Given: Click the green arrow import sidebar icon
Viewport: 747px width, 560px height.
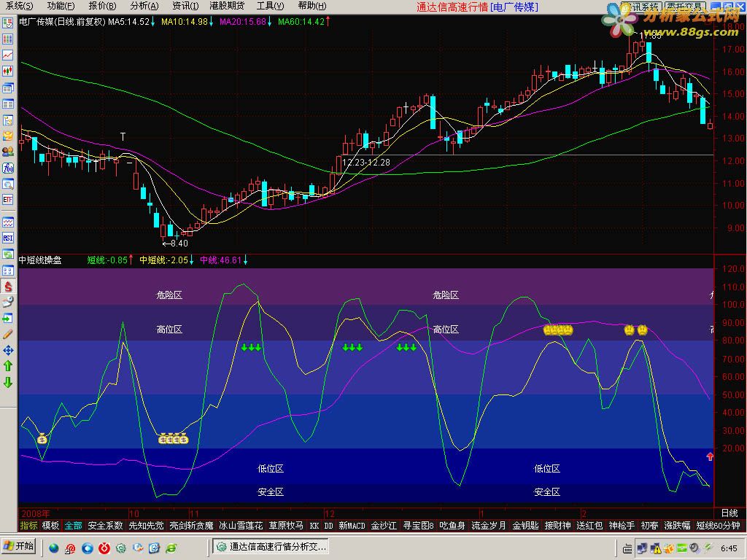Looking at the screenshot, I should coord(7,318).
